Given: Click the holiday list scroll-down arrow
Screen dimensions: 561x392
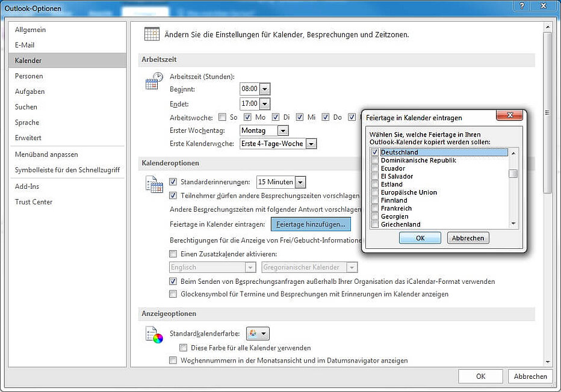Looking at the screenshot, I should tap(513, 224).
